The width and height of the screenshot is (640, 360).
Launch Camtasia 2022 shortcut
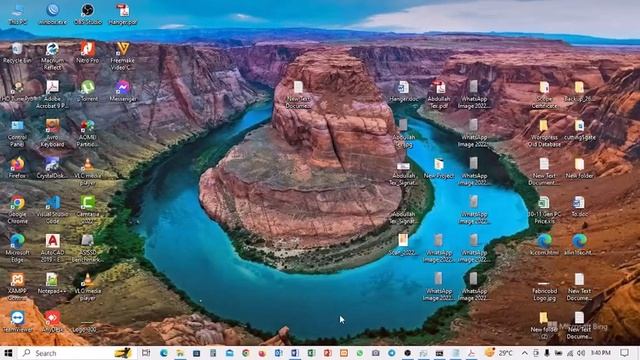88,210
